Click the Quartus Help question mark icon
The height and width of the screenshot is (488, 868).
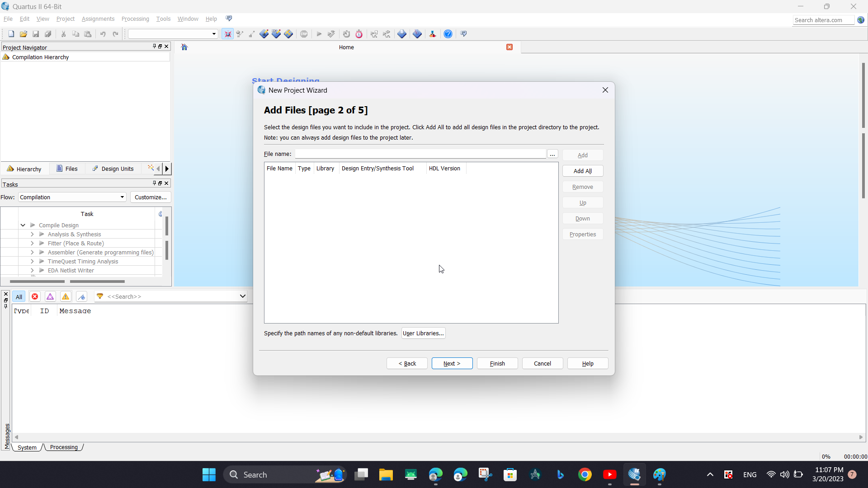pos(448,33)
